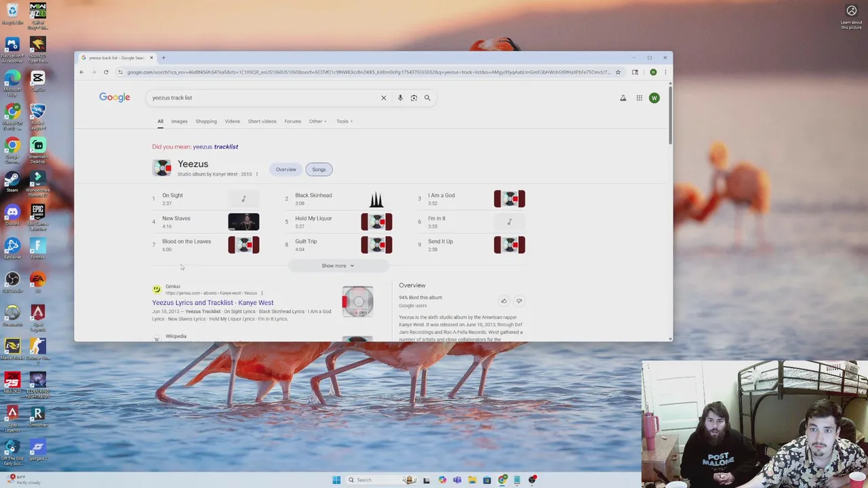Switch to the Shopping tab
The height and width of the screenshot is (488, 868).
tap(206, 121)
